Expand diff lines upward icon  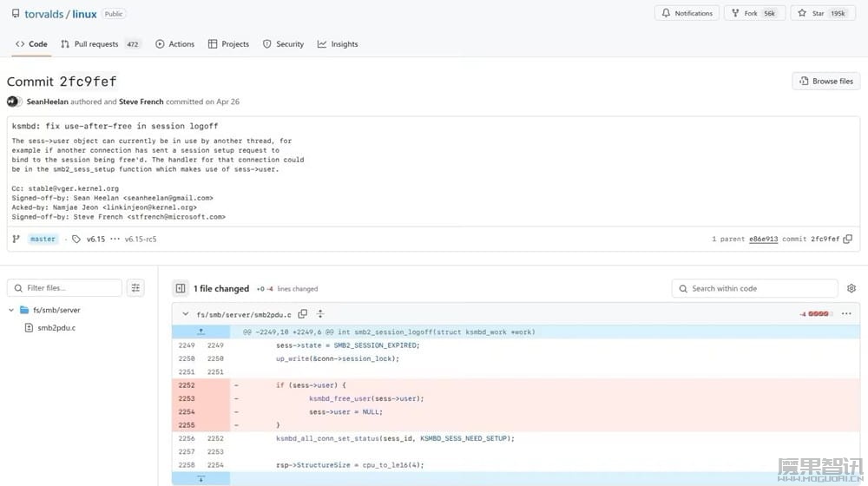click(x=201, y=332)
